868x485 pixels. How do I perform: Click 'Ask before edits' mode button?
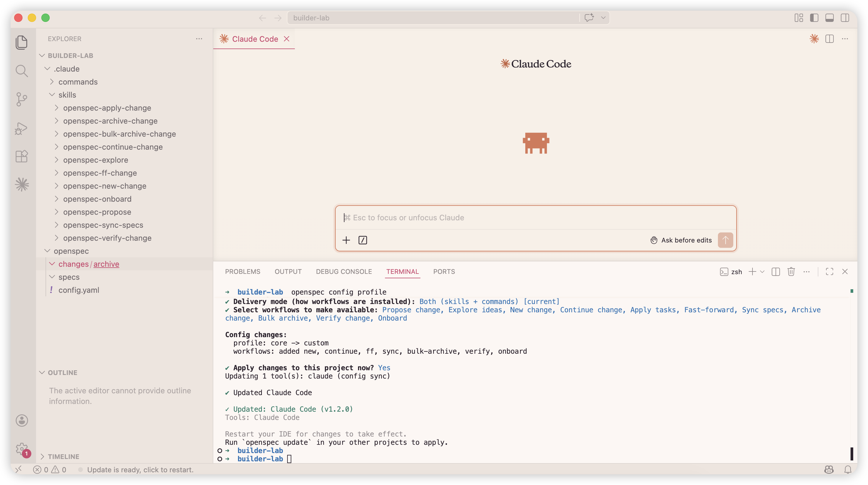pos(681,240)
